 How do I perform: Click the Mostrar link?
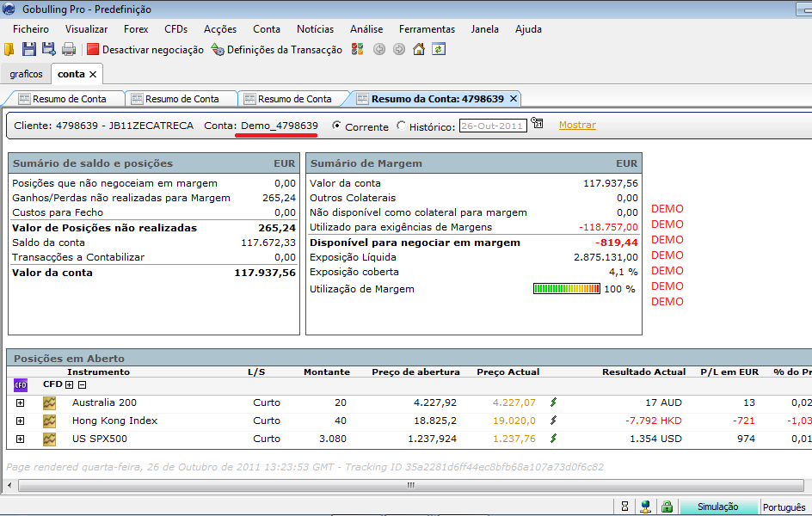pos(577,125)
